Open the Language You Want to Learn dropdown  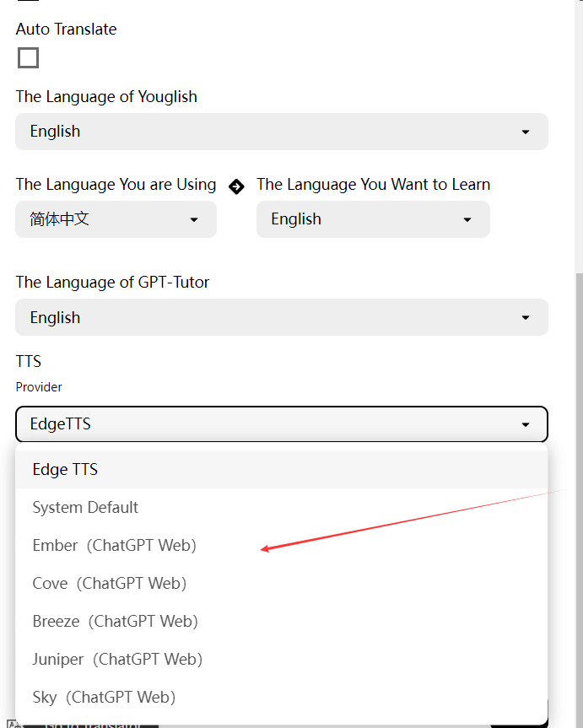tap(373, 219)
